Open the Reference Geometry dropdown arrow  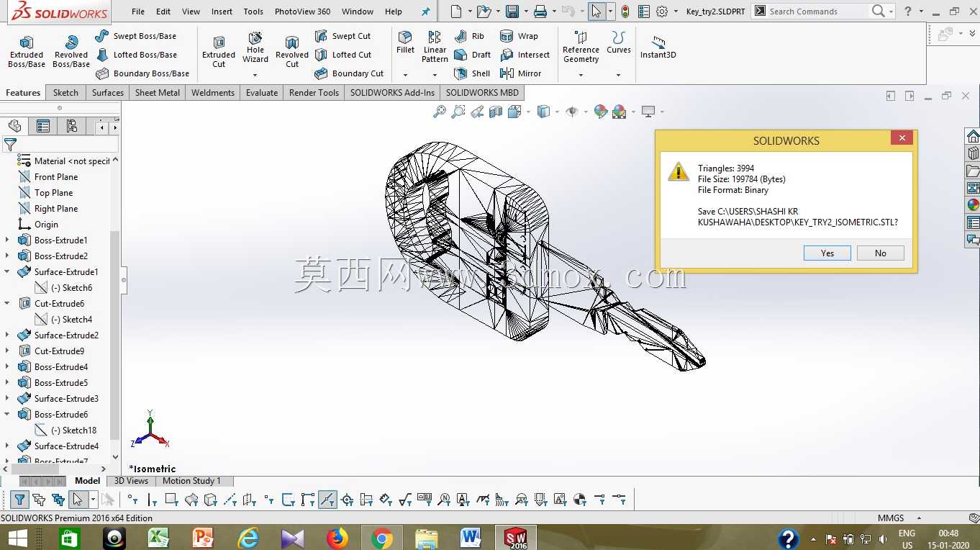pyautogui.click(x=581, y=75)
